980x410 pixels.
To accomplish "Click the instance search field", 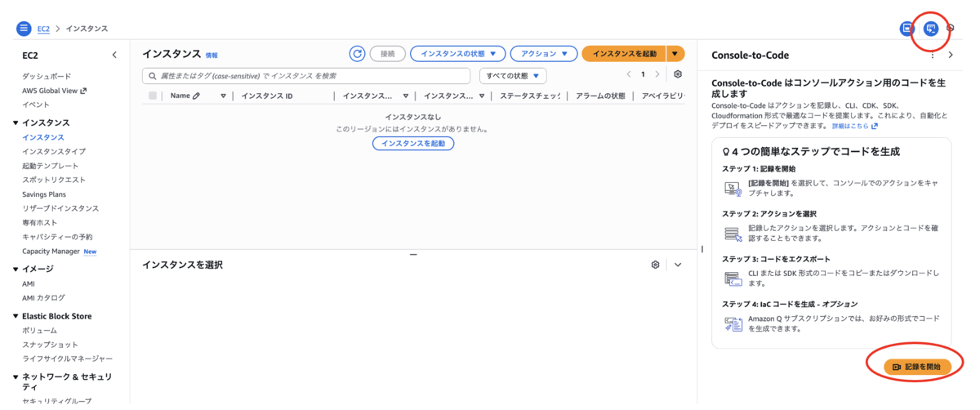I will tap(306, 76).
